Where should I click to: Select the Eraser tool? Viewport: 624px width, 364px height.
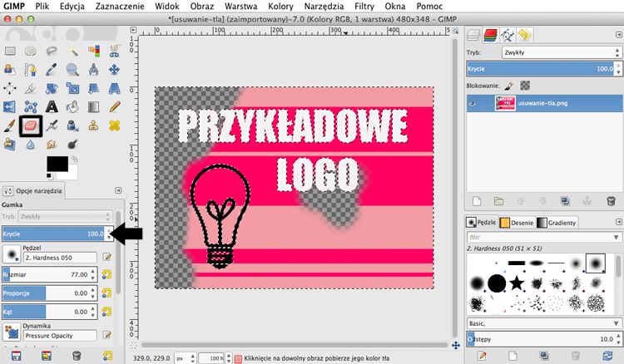(x=31, y=125)
